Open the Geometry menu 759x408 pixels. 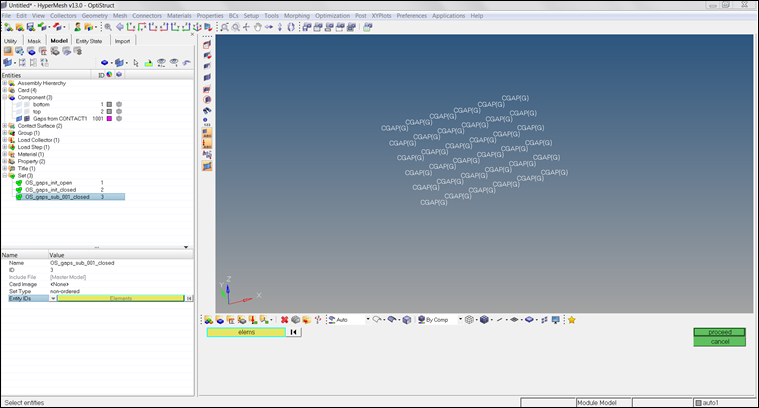pos(94,16)
